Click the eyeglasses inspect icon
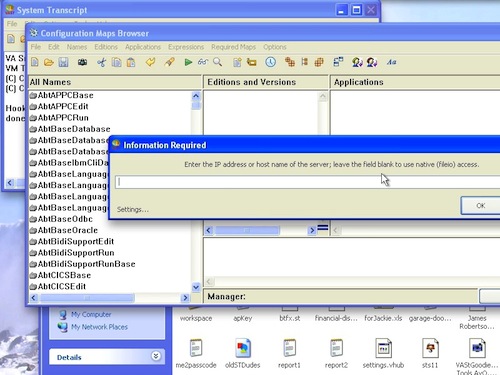 tap(203, 62)
